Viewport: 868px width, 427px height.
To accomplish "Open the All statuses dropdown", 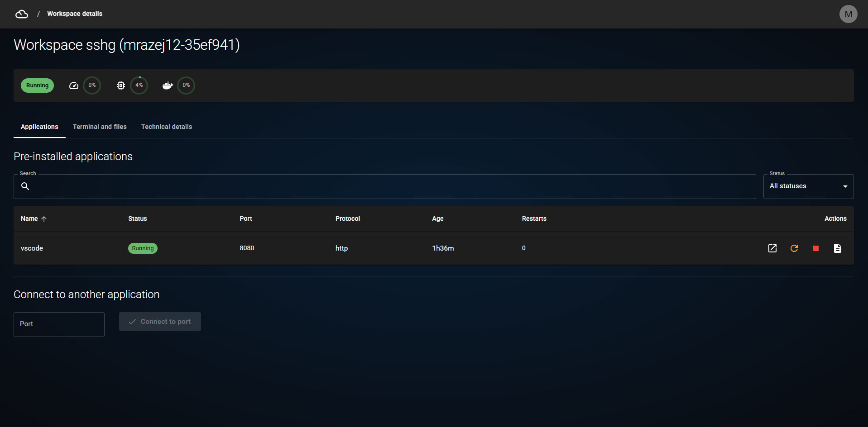I will point(808,186).
